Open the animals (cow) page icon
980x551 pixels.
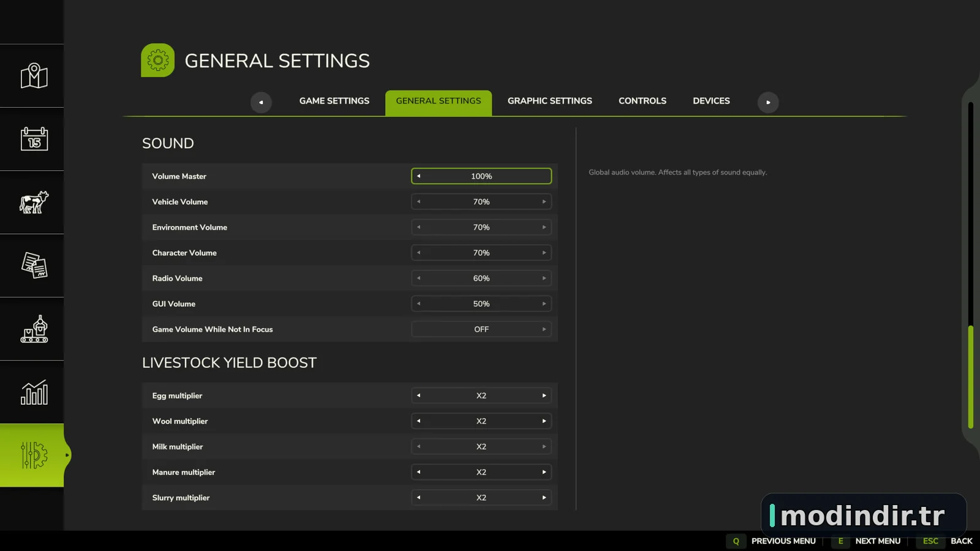coord(34,202)
